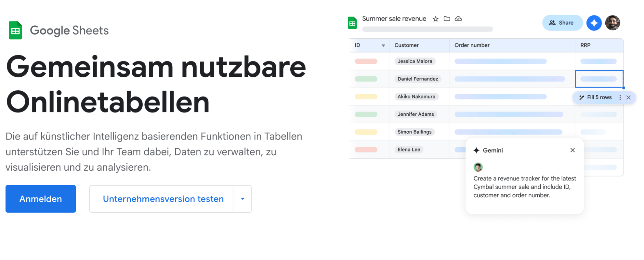Click the order number bar in Jessica Malora row

(x=501, y=61)
